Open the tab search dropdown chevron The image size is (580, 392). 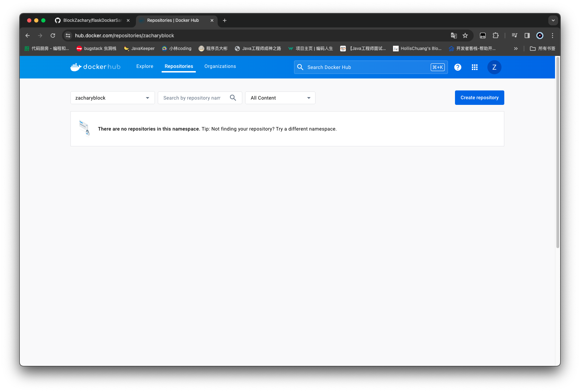tap(553, 20)
